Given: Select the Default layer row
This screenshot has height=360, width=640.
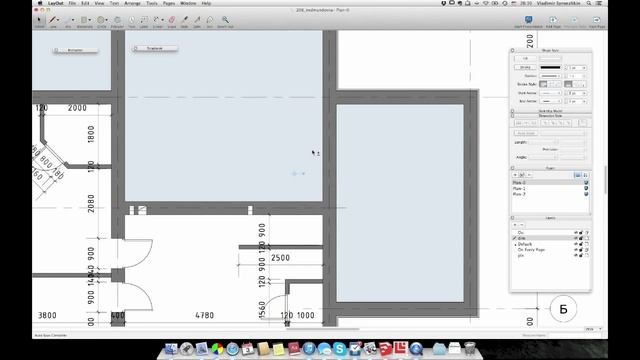Looking at the screenshot, I should click(550, 244).
